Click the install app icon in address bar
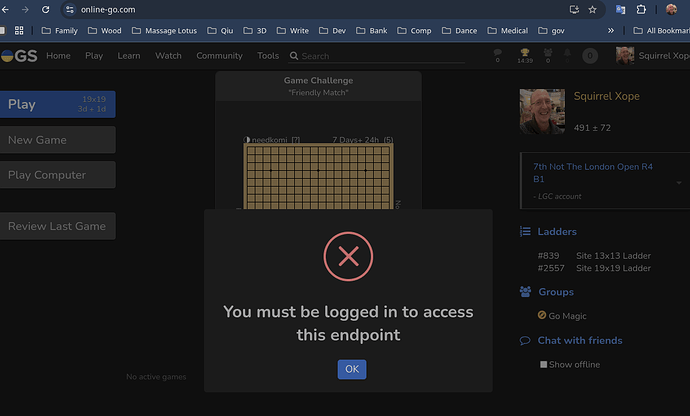 click(x=574, y=9)
